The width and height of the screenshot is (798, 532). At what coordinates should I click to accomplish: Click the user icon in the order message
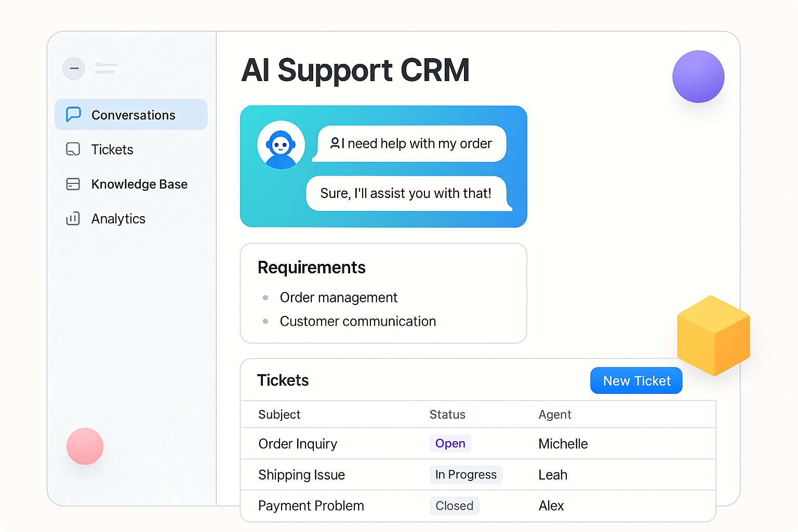pos(336,143)
